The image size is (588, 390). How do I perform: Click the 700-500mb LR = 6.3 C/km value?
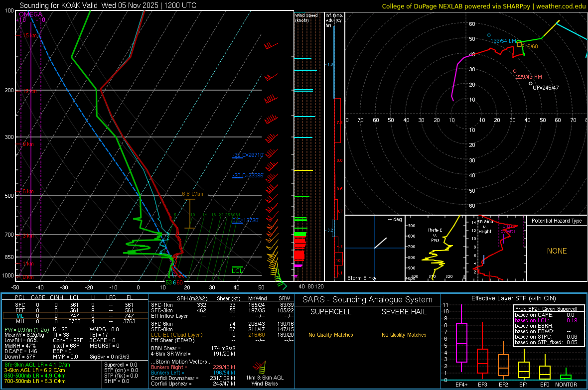(x=35, y=381)
